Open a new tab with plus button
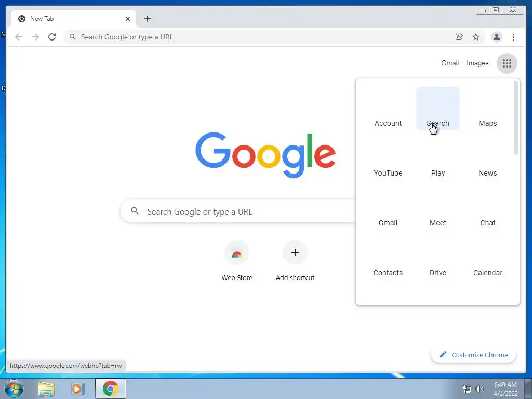The image size is (532, 399). coord(147,19)
